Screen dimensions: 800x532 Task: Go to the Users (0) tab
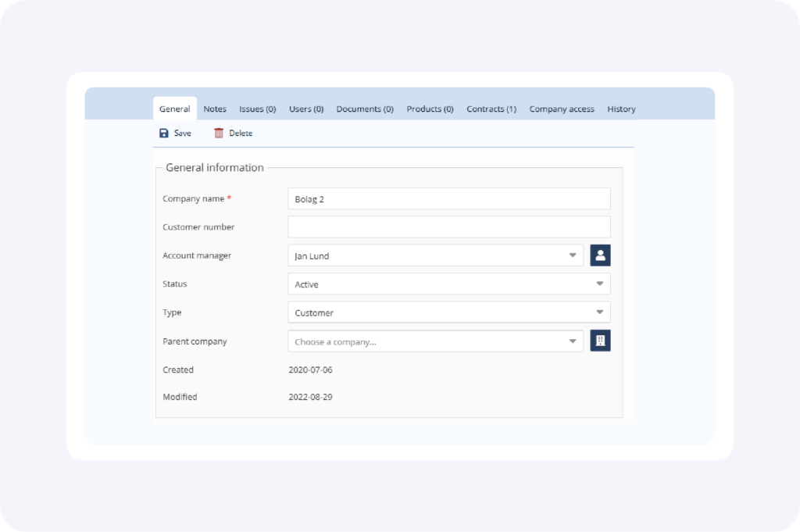coord(306,109)
